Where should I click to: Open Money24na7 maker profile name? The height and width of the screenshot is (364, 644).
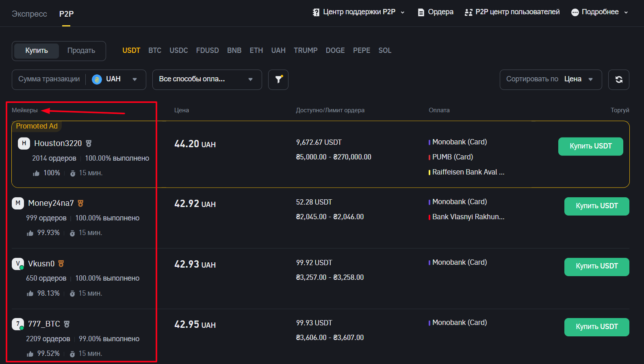(x=51, y=203)
